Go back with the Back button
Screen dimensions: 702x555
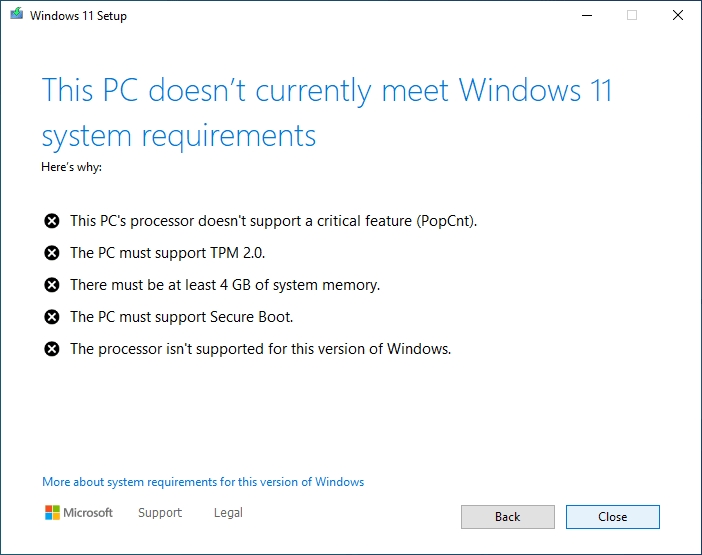(508, 517)
